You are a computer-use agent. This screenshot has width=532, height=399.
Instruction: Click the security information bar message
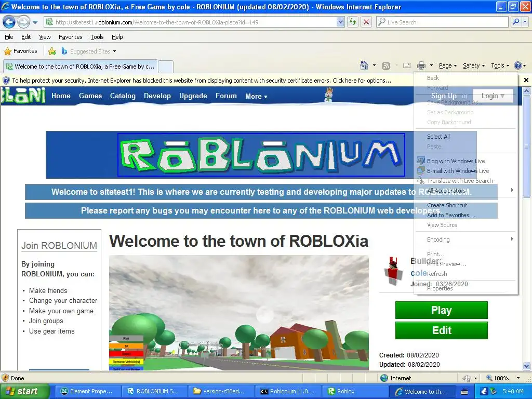pyautogui.click(x=202, y=81)
